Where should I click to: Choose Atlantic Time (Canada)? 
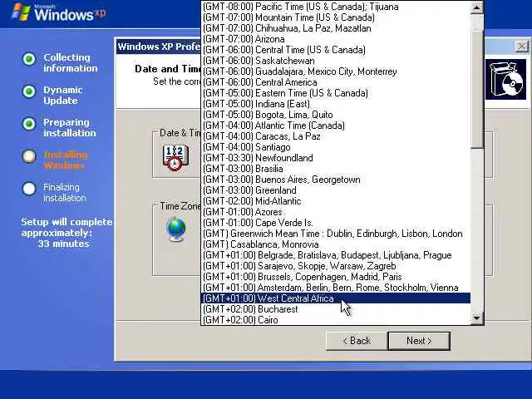[x=336, y=126]
